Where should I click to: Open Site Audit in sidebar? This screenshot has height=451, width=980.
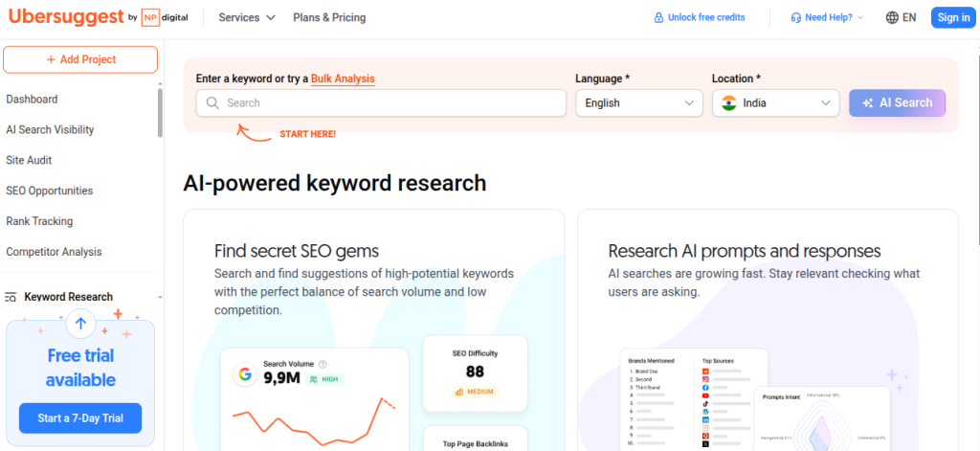[29, 160]
